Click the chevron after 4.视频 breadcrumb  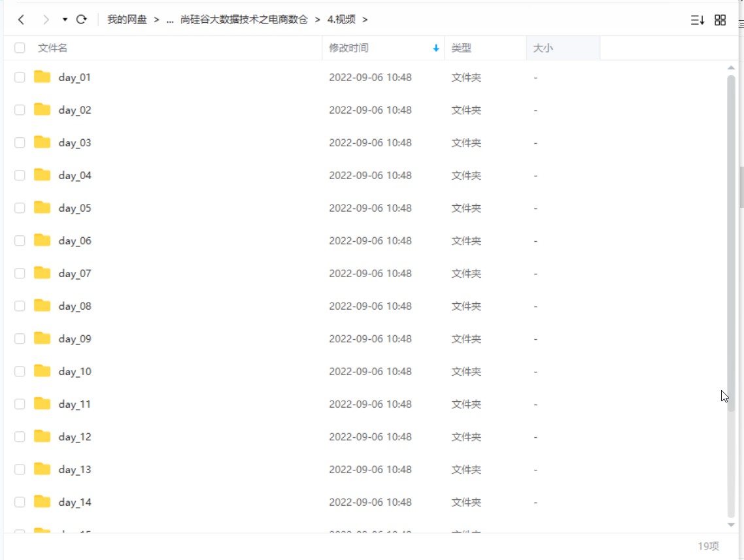[x=365, y=20]
